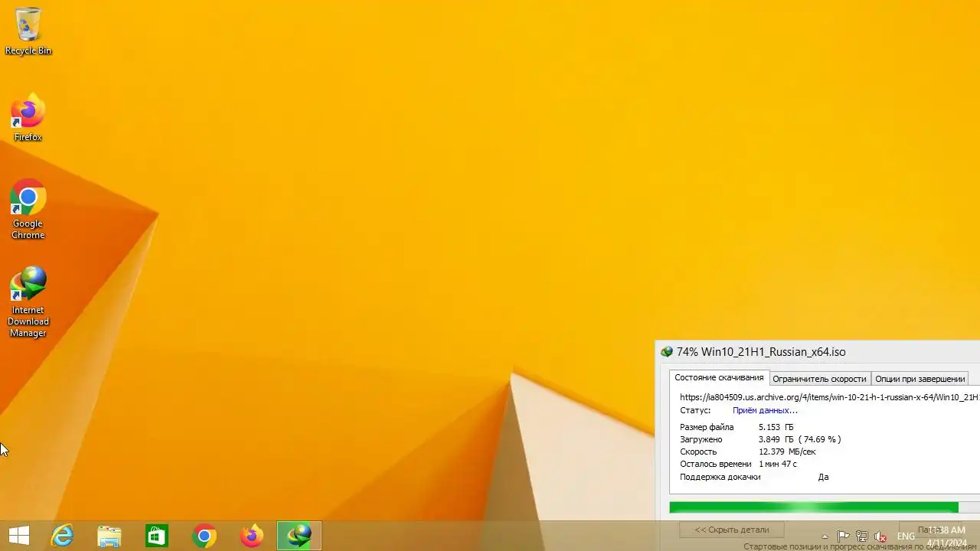Switch the ENG input language indicator
Viewport: 980px width, 551px height.
[x=906, y=536]
